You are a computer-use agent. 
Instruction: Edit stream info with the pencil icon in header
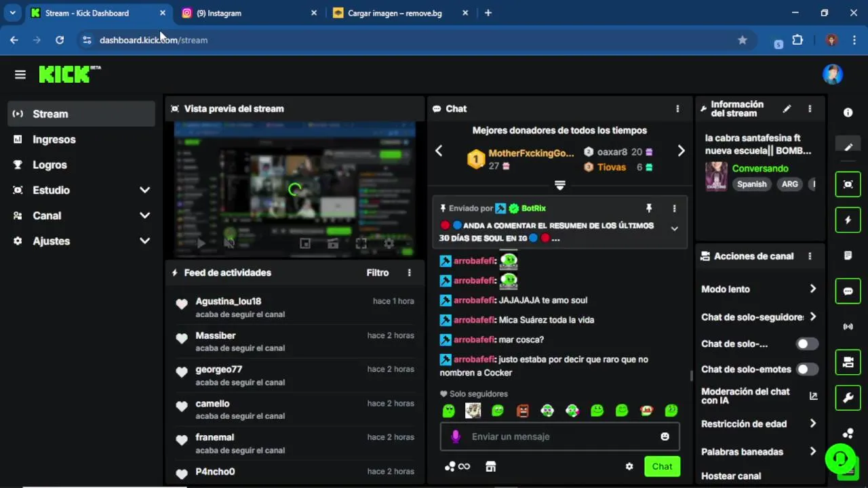click(x=787, y=108)
